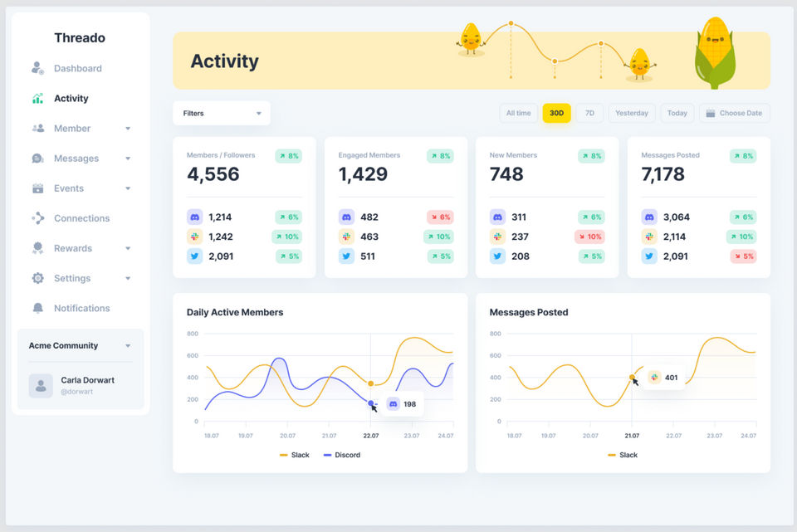Expand the Rewards submenu arrow
797x532 pixels.
[x=128, y=248]
